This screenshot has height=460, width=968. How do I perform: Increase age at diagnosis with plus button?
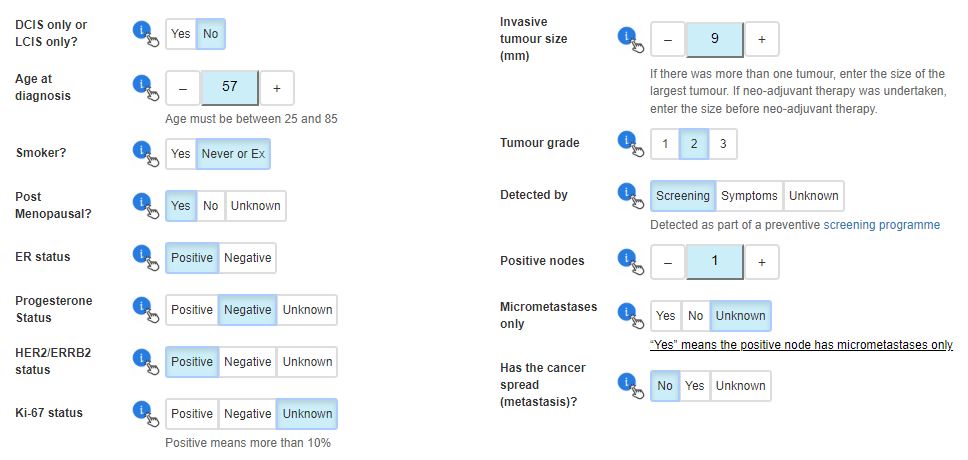pos(277,88)
